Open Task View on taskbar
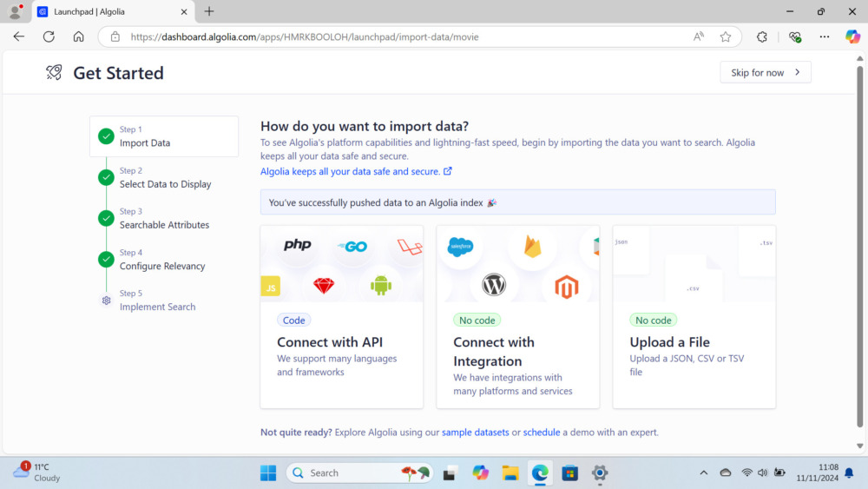Image resolution: width=868 pixels, height=489 pixels. click(450, 473)
